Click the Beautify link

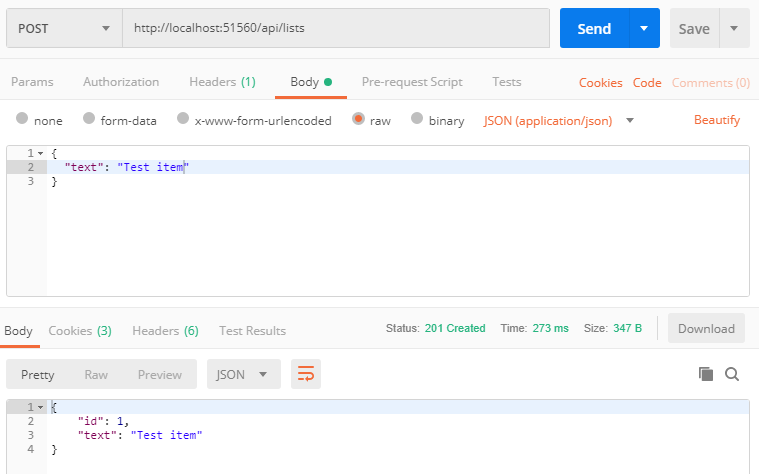pos(717,120)
